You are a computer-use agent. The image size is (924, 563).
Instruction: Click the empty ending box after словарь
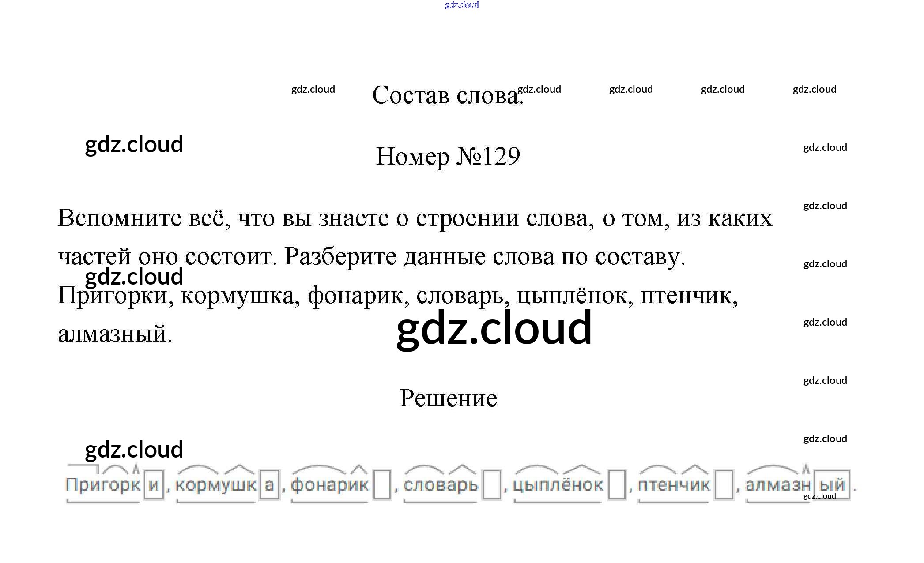click(x=491, y=485)
